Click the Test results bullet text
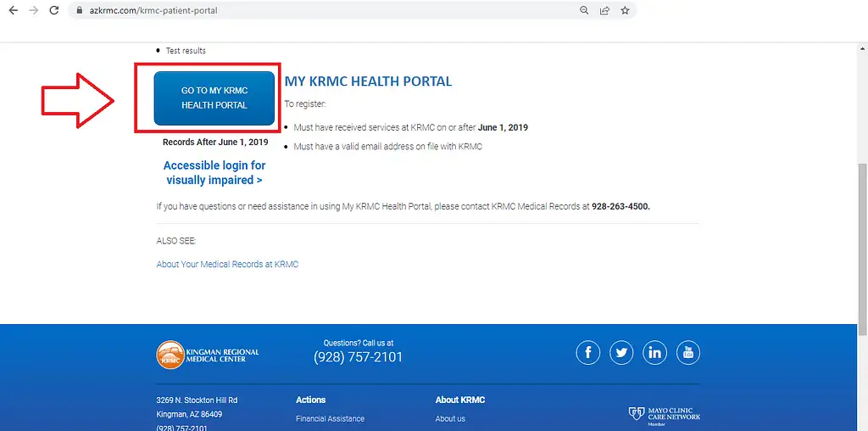The width and height of the screenshot is (868, 431). point(186,50)
